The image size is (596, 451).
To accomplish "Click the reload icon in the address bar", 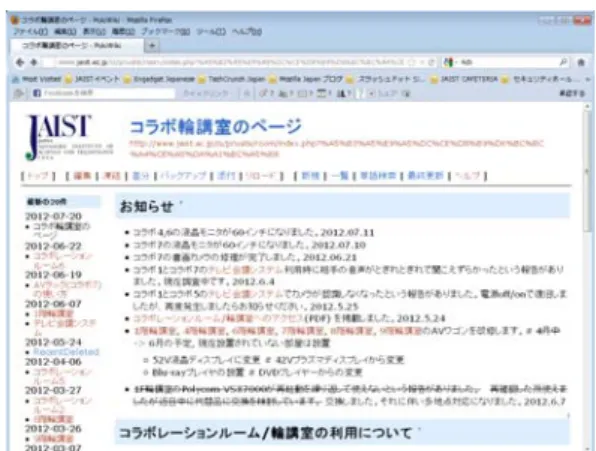I will pos(431,62).
